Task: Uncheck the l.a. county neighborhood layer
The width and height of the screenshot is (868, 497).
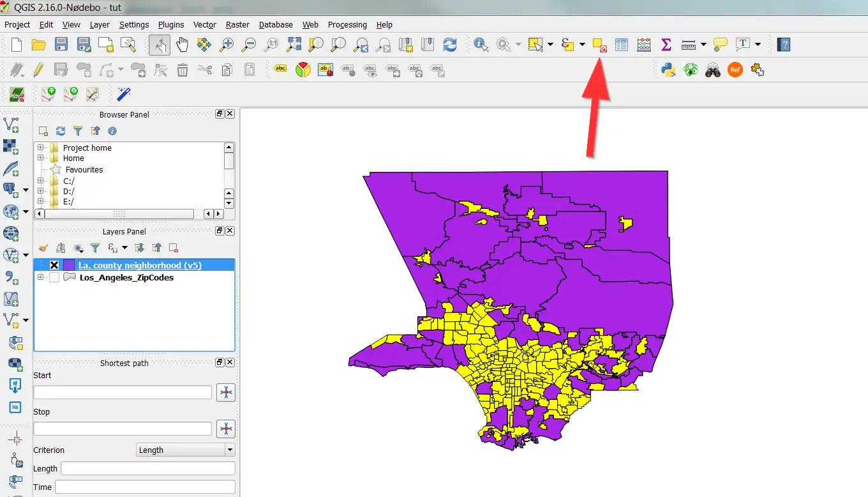Action: tap(54, 265)
